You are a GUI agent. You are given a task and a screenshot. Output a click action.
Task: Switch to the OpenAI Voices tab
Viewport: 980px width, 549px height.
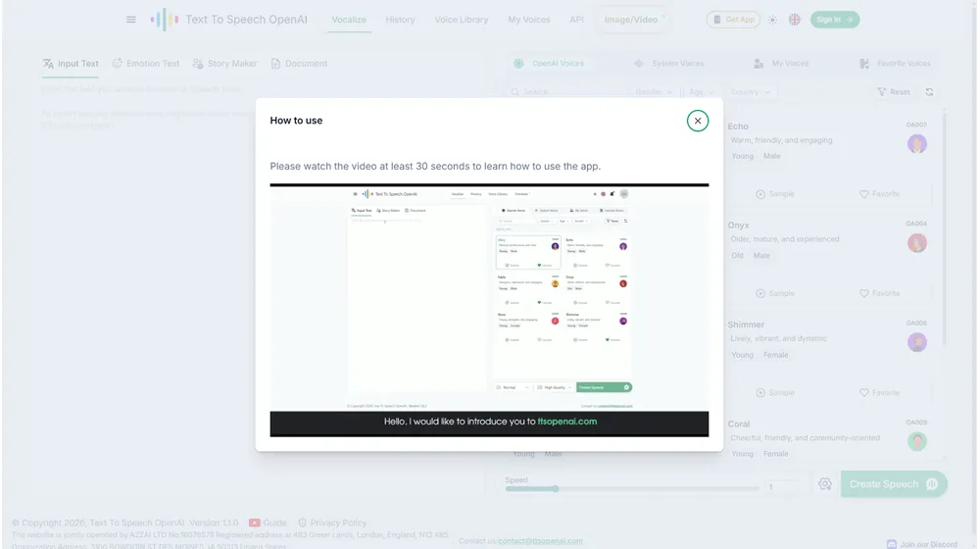click(x=549, y=63)
